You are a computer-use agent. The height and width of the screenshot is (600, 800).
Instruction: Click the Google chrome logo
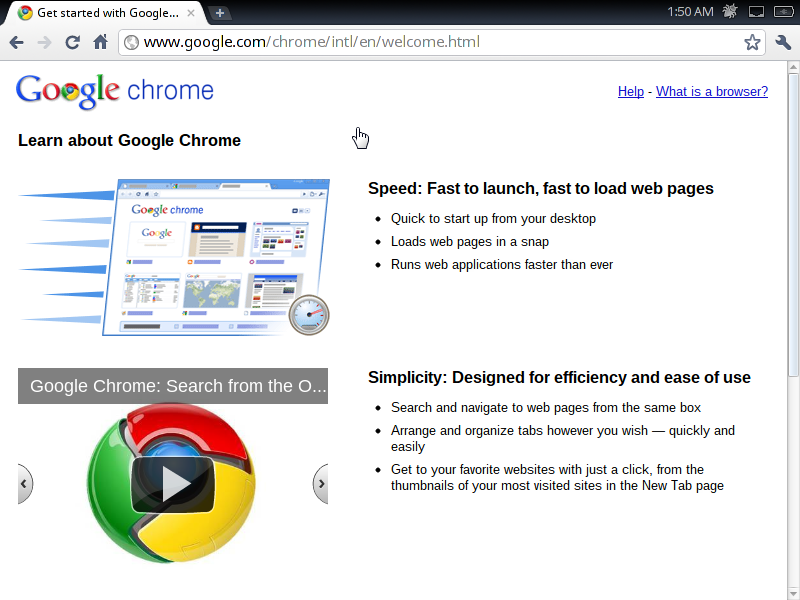(x=115, y=91)
